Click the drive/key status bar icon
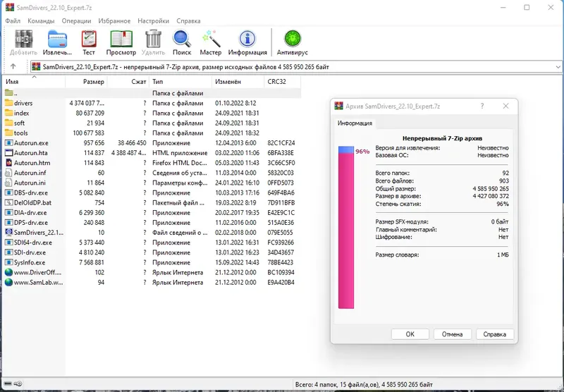The image size is (564, 392). [x=13, y=384]
